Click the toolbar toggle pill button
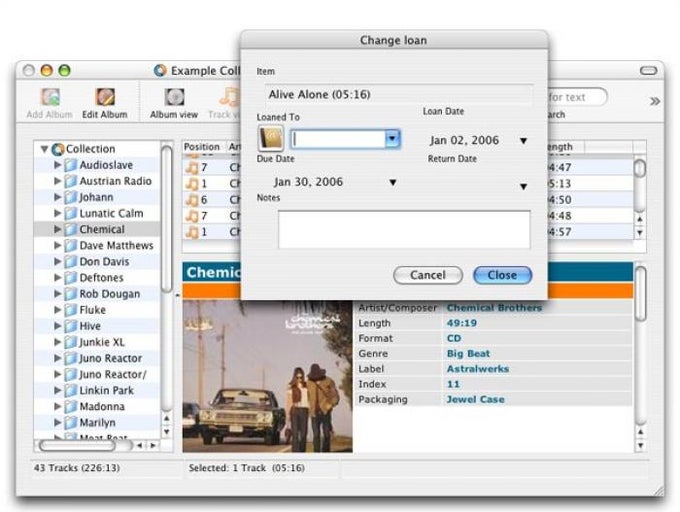The width and height of the screenshot is (680, 512). coord(649,71)
